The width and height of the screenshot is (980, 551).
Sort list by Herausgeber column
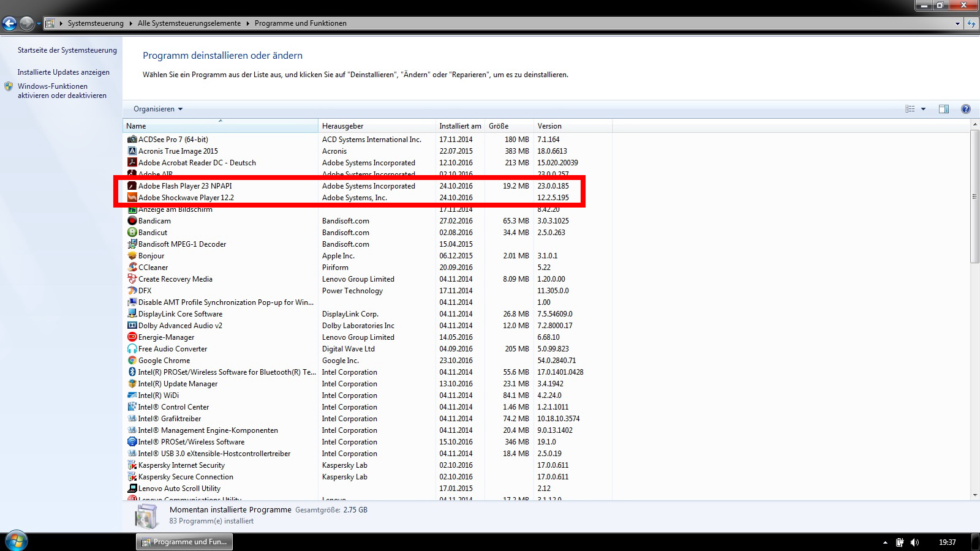pos(343,126)
